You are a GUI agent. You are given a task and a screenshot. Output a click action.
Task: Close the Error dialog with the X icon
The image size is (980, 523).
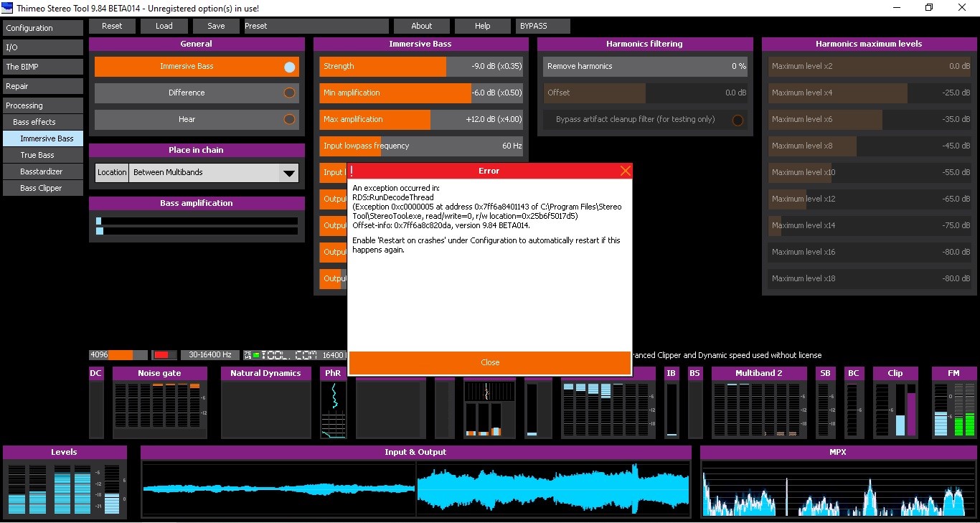[625, 171]
